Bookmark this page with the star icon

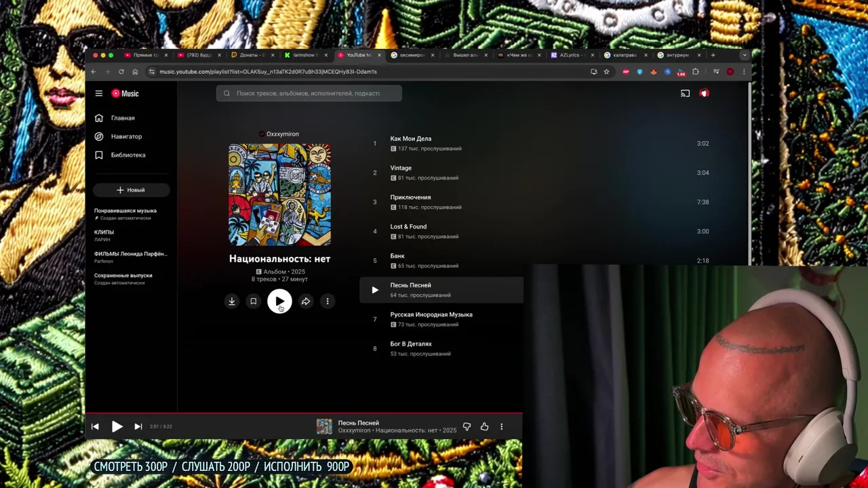(x=606, y=71)
